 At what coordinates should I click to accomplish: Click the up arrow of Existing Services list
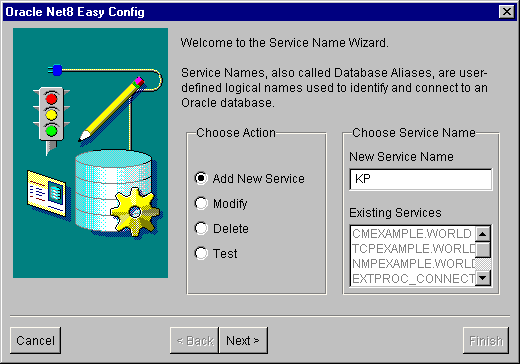[x=483, y=234]
